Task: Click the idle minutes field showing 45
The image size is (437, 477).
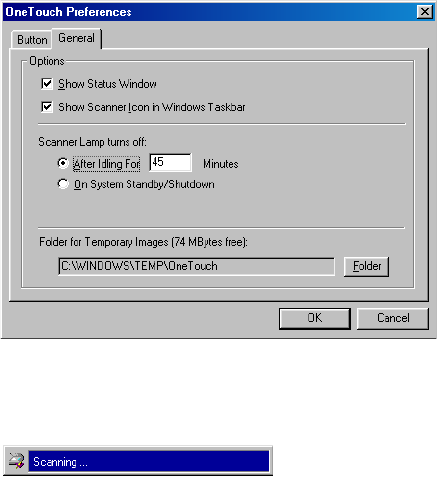Action: click(x=170, y=163)
